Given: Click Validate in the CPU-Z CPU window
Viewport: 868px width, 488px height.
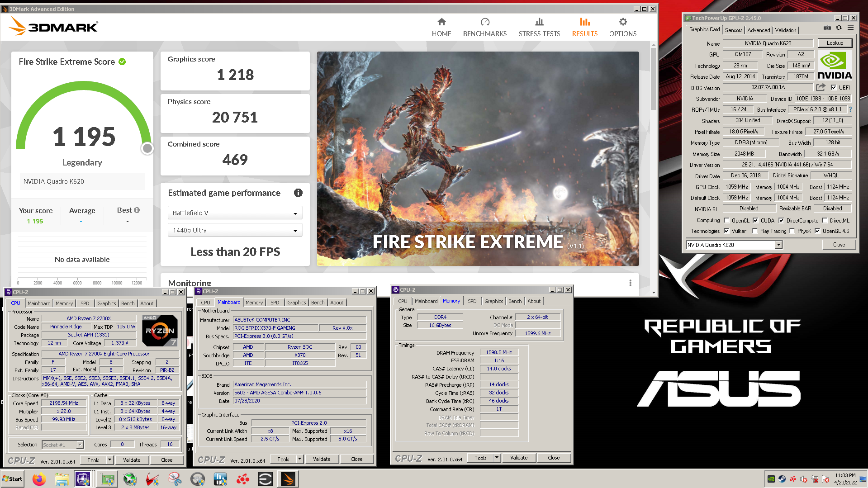Looking at the screenshot, I should [132, 460].
